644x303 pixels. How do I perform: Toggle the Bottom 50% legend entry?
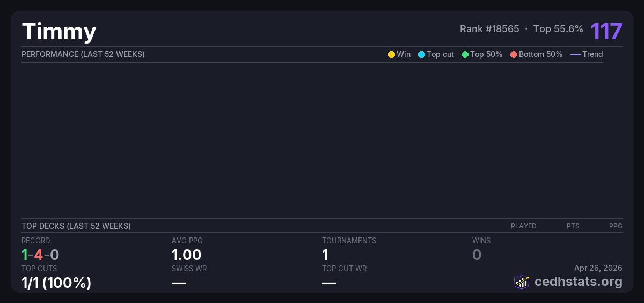(536, 54)
